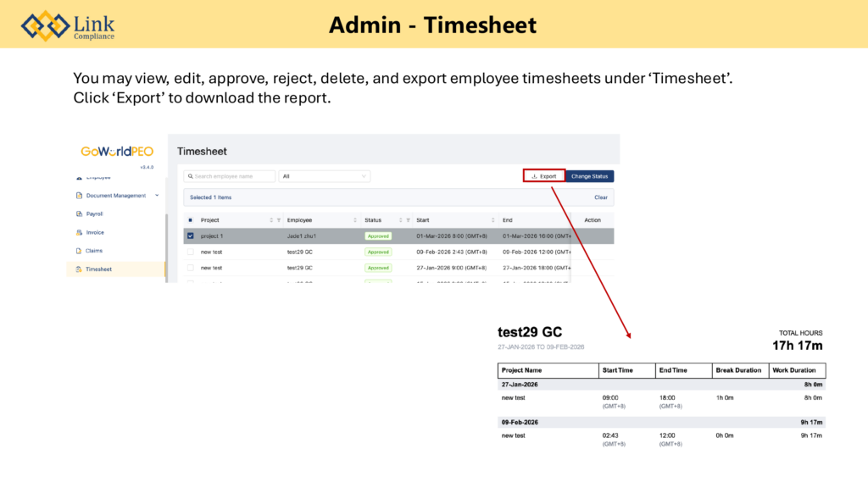Click the Search employee name field
The image size is (868, 488).
231,176
